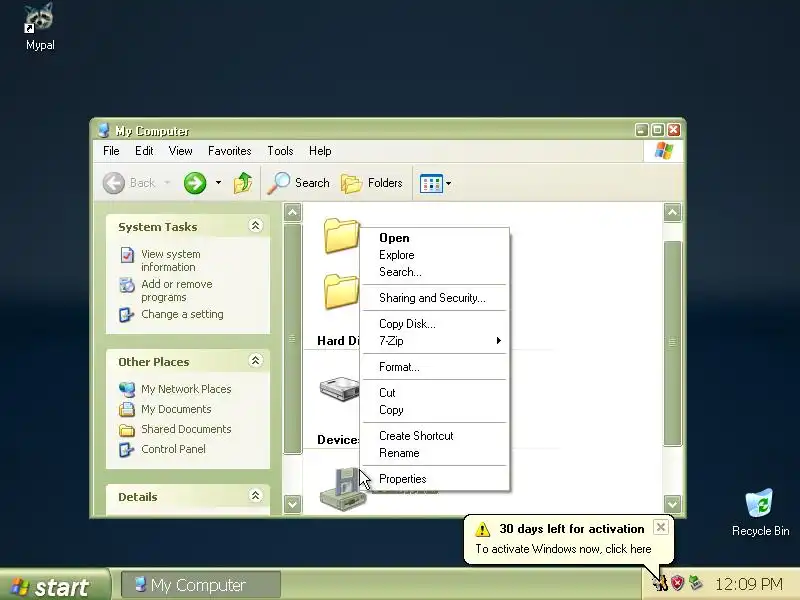Choose Open from the context menu

coord(435,238)
